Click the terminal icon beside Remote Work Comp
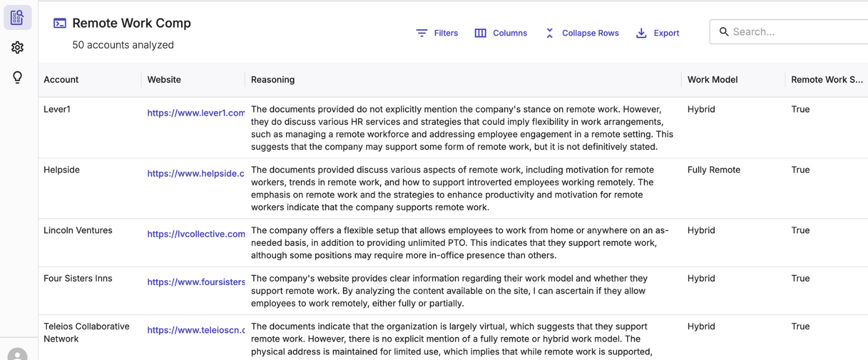 click(60, 23)
